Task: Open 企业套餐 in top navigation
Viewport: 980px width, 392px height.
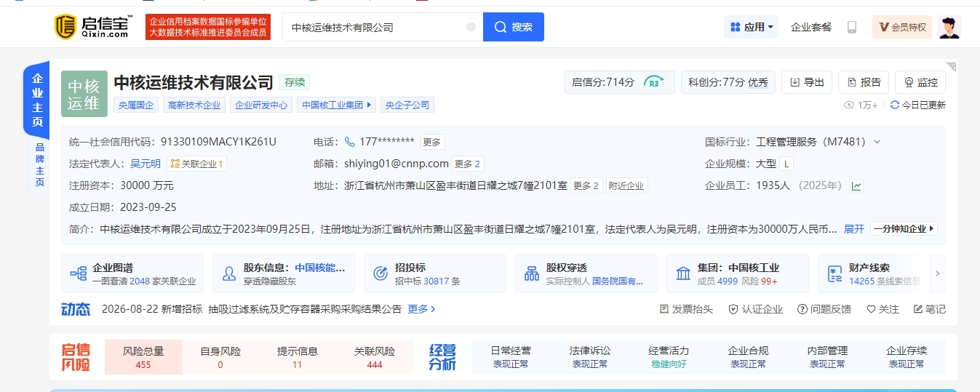Action: [811, 27]
